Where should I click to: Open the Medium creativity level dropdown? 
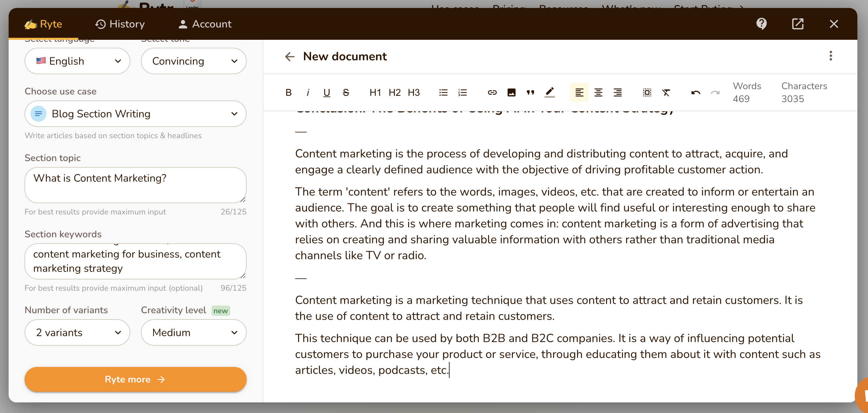tap(193, 332)
